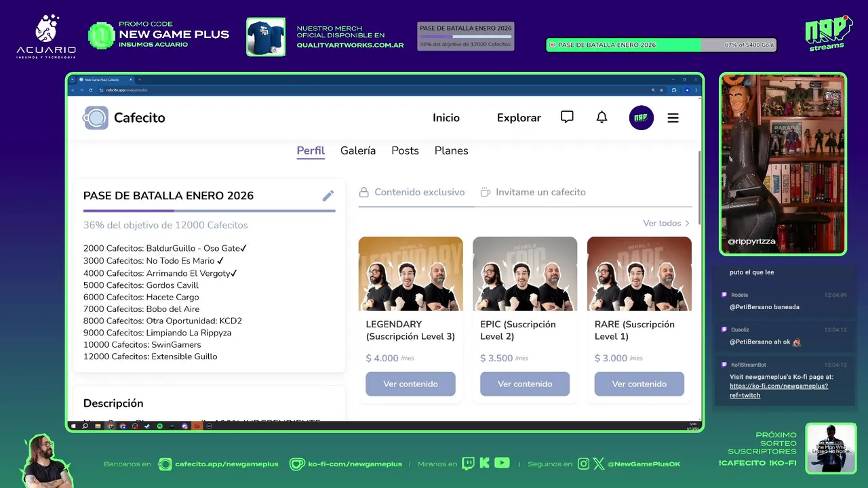Open the notifications bell icon
868x488 pixels.
601,117
